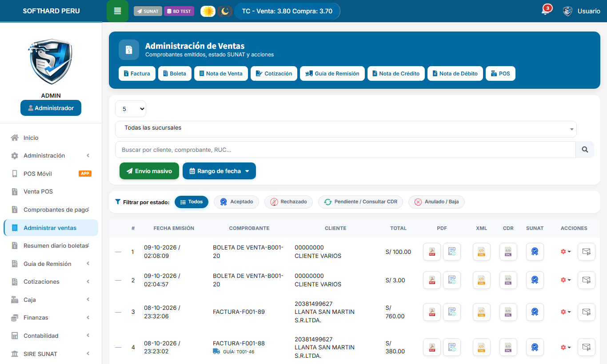607x364 pixels.
Task: Open the rows-per-page dropdown showing 5
Action: tap(131, 109)
